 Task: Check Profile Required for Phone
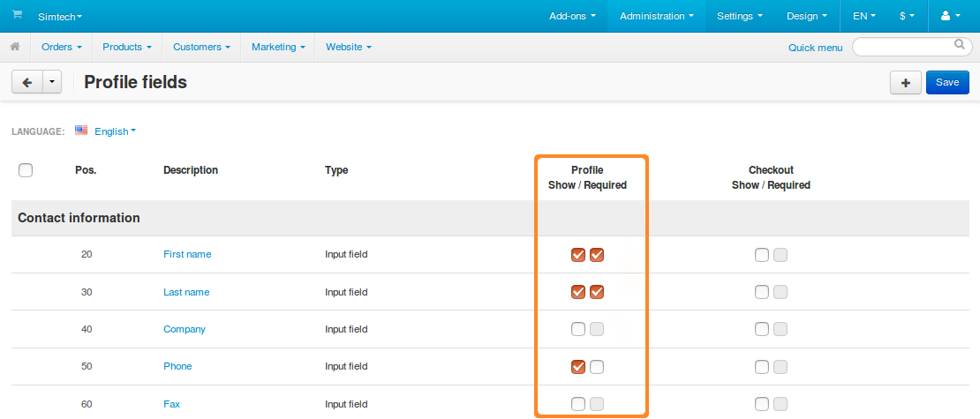(597, 367)
